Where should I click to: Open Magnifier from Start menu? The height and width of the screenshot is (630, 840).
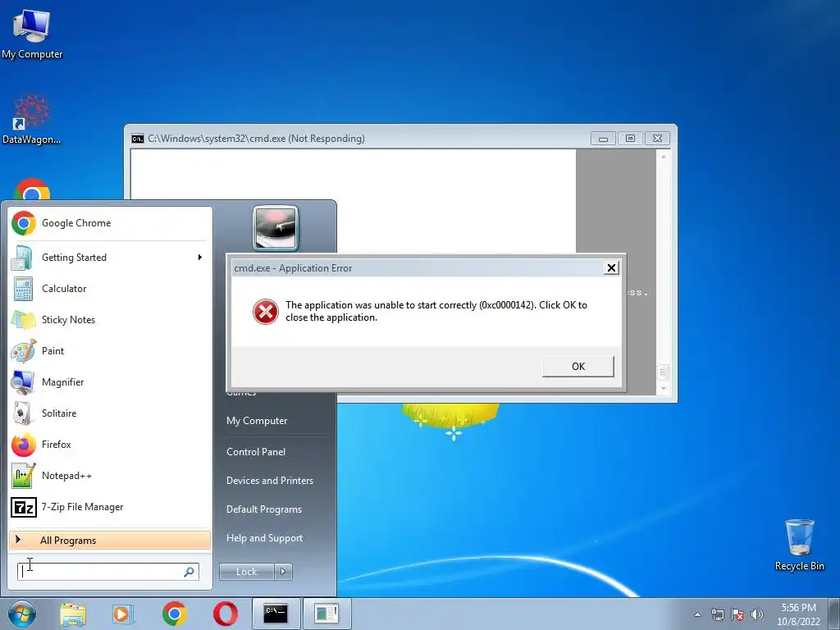click(110, 382)
